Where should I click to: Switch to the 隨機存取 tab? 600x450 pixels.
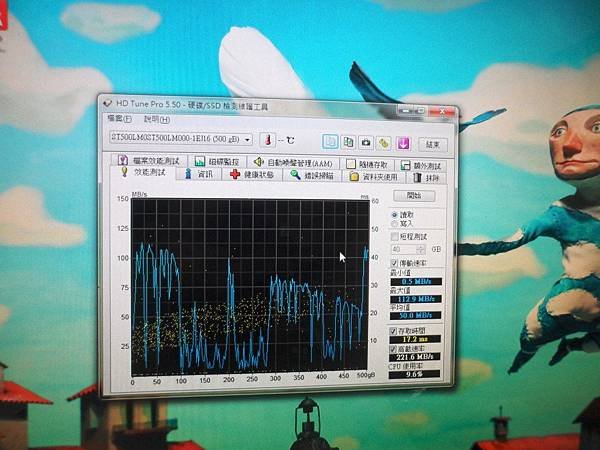click(x=367, y=165)
